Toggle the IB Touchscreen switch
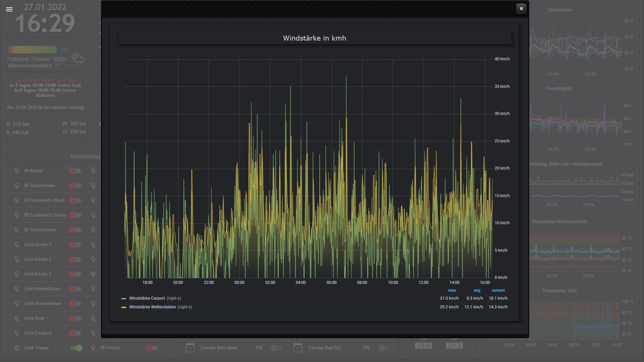 (x=75, y=186)
